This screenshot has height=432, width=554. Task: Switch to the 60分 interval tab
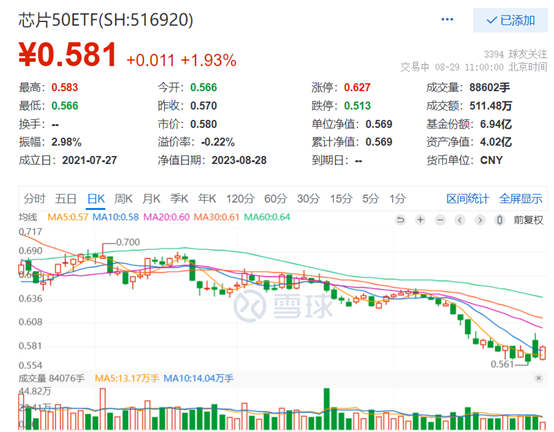pyautogui.click(x=276, y=199)
